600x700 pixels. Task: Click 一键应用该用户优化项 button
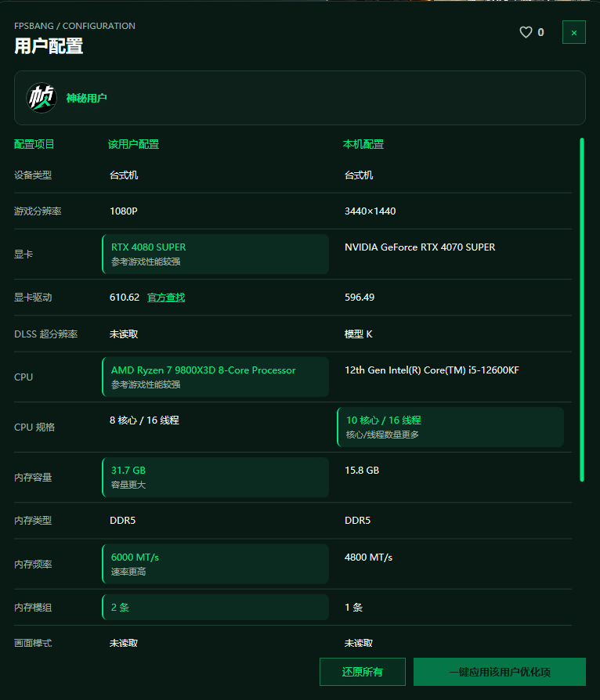pyautogui.click(x=500, y=672)
